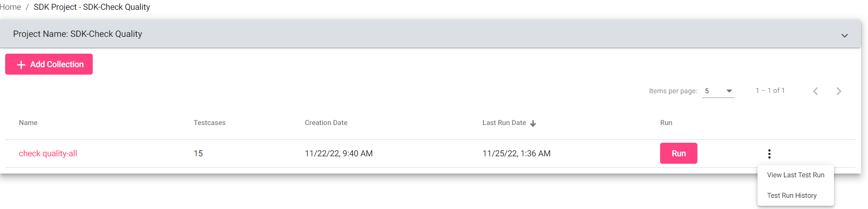Sort by Last Run Date column header
868x209 pixels.
click(x=504, y=123)
